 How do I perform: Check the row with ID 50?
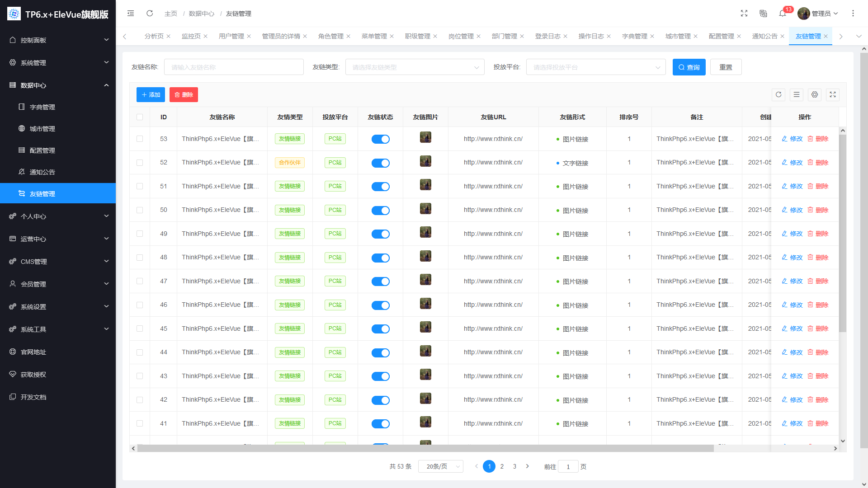click(x=140, y=210)
